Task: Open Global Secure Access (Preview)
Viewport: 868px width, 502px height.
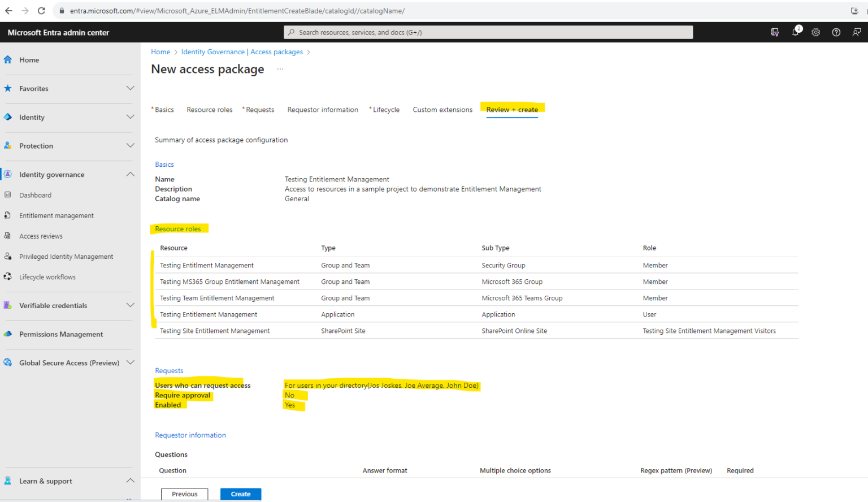Action: coord(68,362)
